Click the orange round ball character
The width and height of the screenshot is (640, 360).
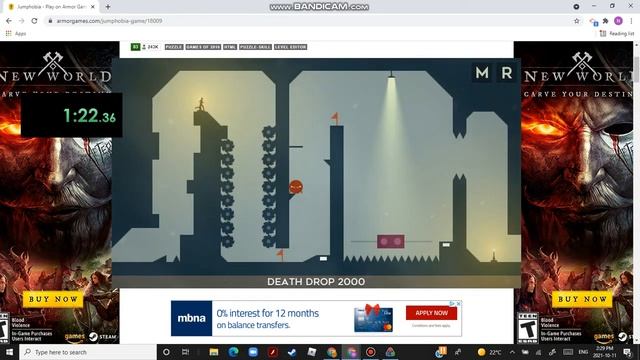(x=296, y=187)
